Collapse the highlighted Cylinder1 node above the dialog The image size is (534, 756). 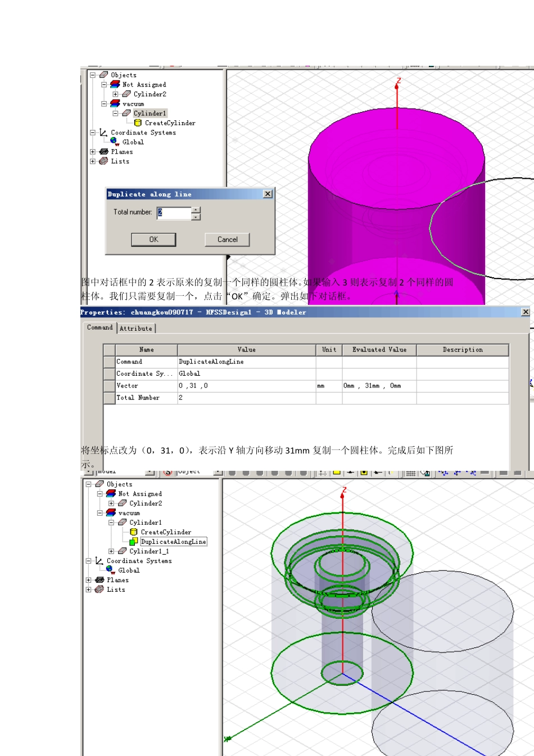(115, 113)
